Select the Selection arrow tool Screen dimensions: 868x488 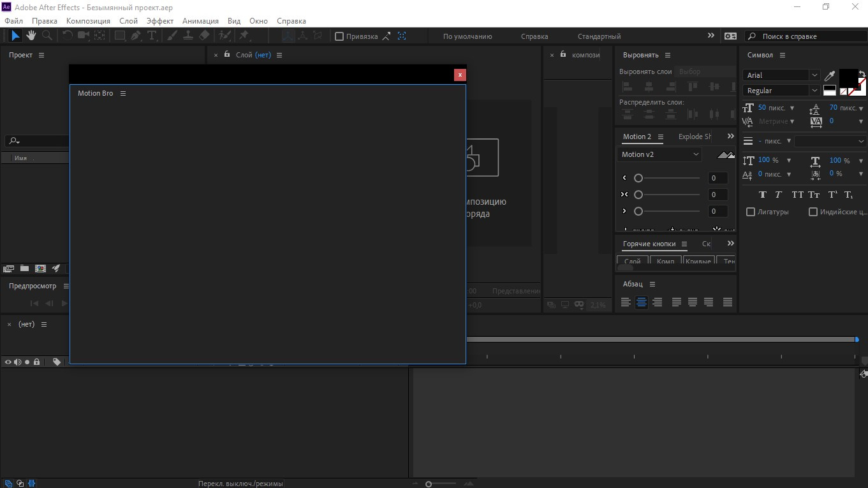tap(15, 36)
